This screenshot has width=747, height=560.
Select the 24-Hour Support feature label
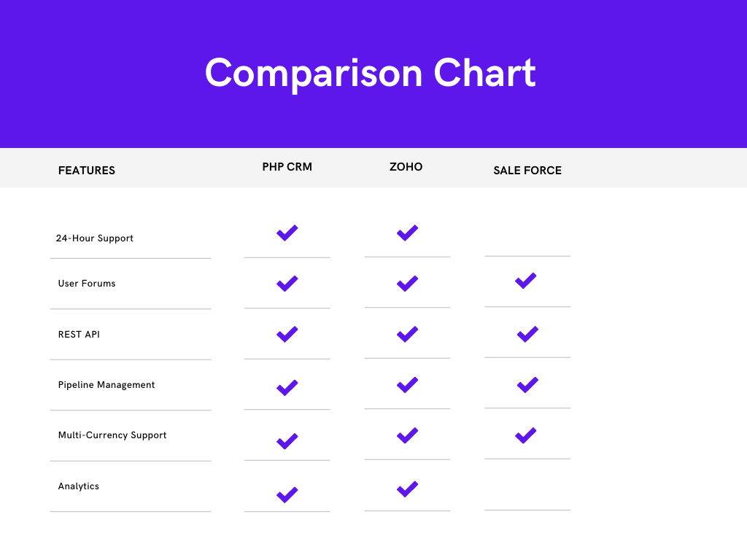95,238
